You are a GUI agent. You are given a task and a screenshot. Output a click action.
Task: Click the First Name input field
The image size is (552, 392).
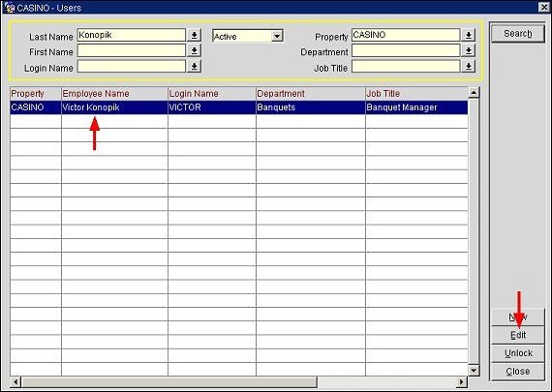[x=131, y=50]
